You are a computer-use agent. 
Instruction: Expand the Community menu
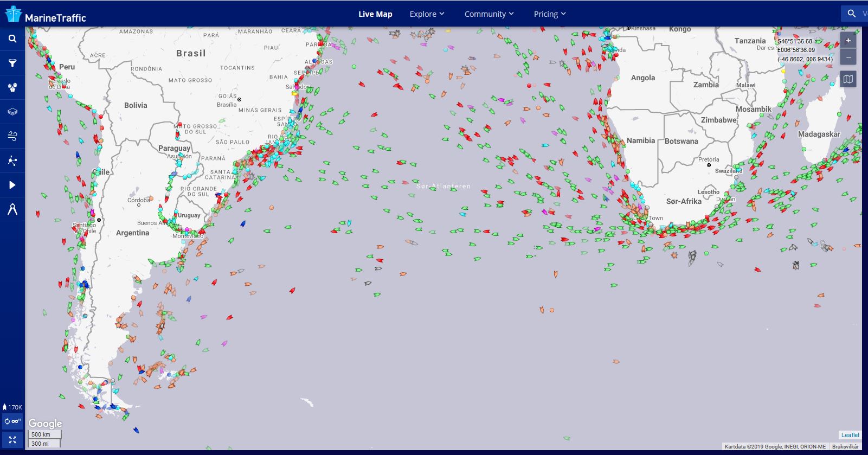coord(489,14)
